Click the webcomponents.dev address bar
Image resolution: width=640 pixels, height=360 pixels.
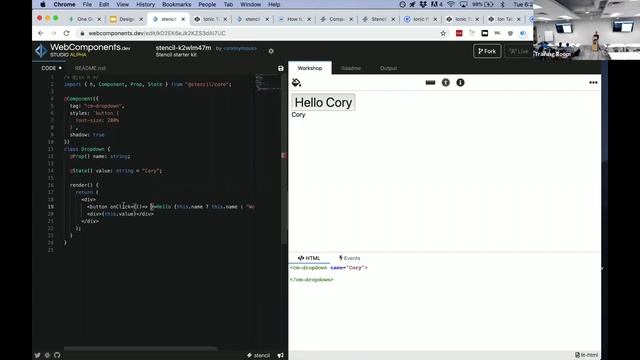point(261,33)
